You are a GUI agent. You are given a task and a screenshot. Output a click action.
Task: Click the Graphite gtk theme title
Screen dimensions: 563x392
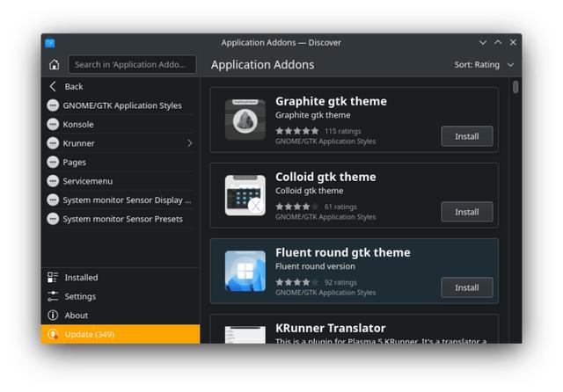331,101
